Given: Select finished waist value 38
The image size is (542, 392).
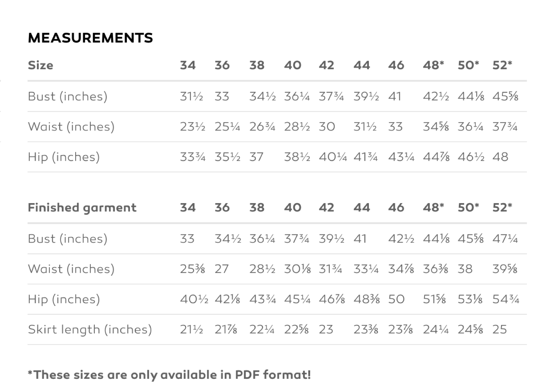Looking at the screenshot, I should coord(465,269).
